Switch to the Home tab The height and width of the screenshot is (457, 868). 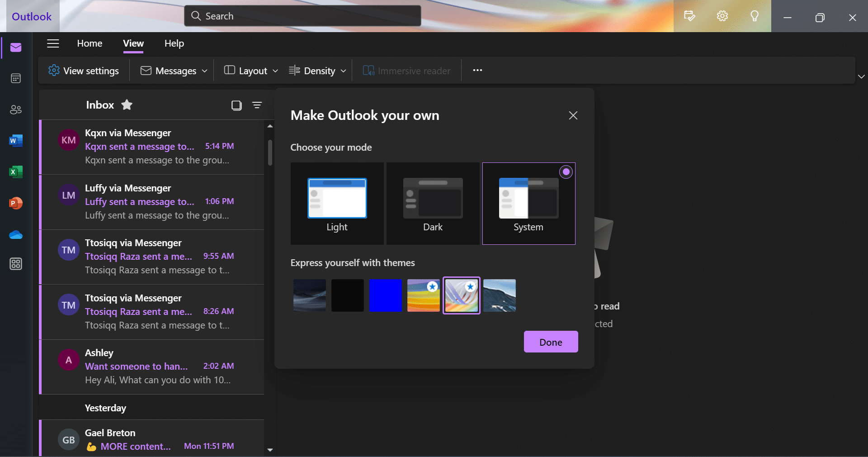(90, 43)
